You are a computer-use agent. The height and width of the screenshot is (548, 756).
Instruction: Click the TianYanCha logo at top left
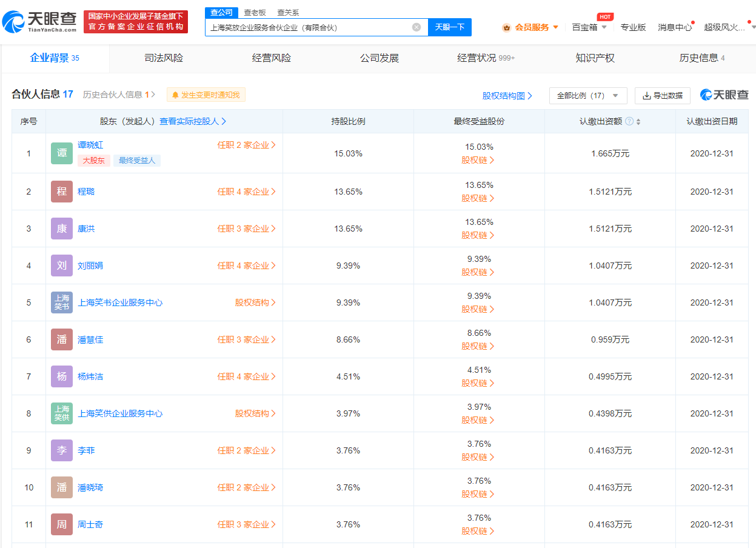[39, 22]
